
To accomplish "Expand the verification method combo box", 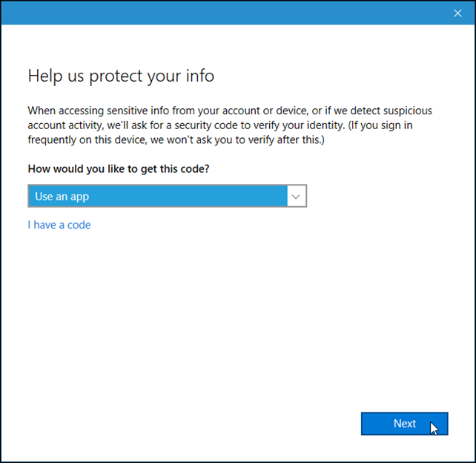I will point(168,196).
